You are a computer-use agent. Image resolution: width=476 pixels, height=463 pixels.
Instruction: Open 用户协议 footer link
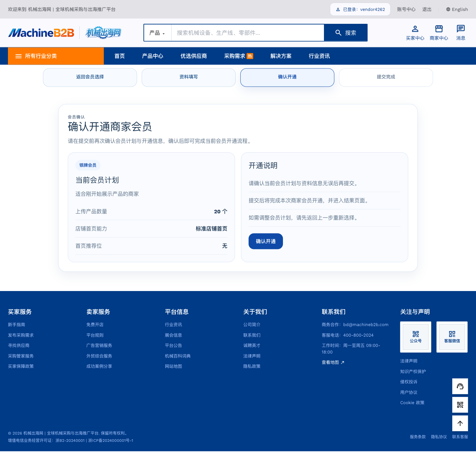409,392
